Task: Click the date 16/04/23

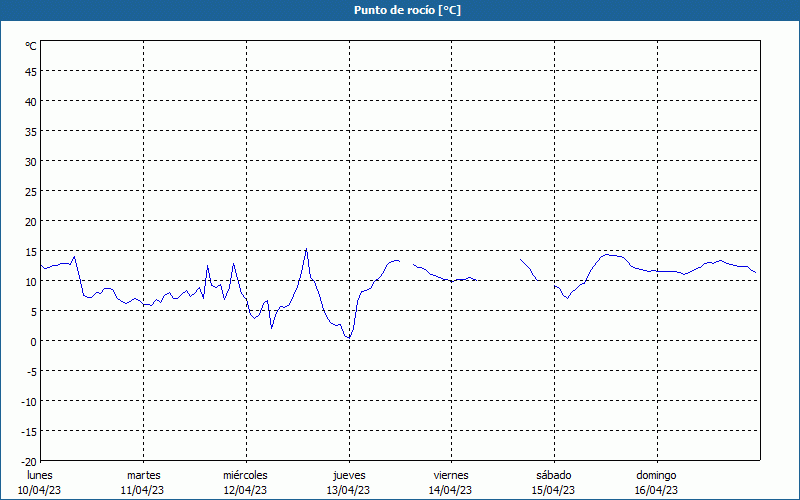Action: 656,490
